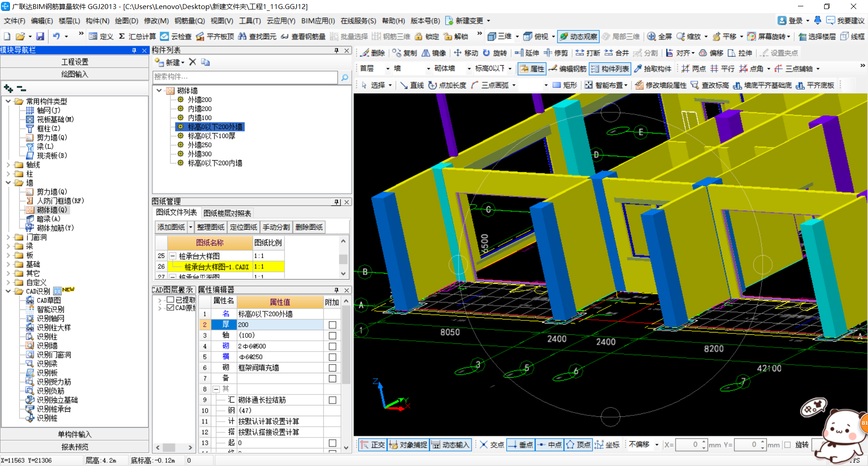Choose the 点加长度 drawing tool
The width and height of the screenshot is (868, 466).
point(447,85)
